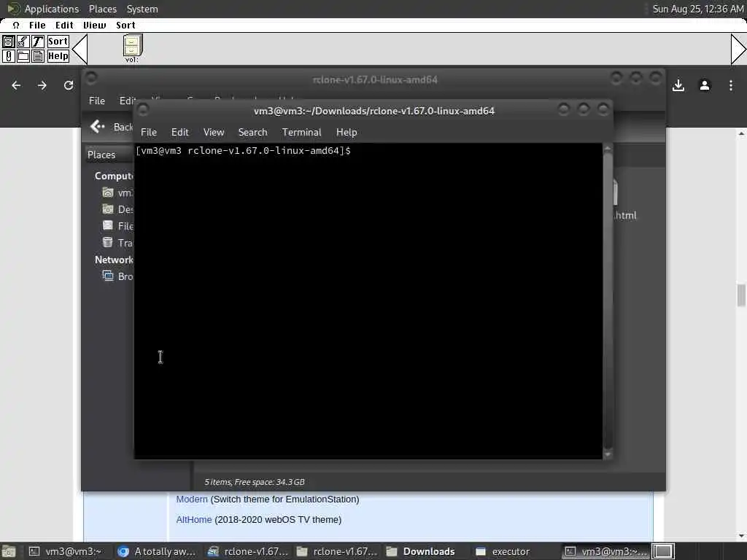
Task: Open browser three-dot menu
Action: click(731, 86)
